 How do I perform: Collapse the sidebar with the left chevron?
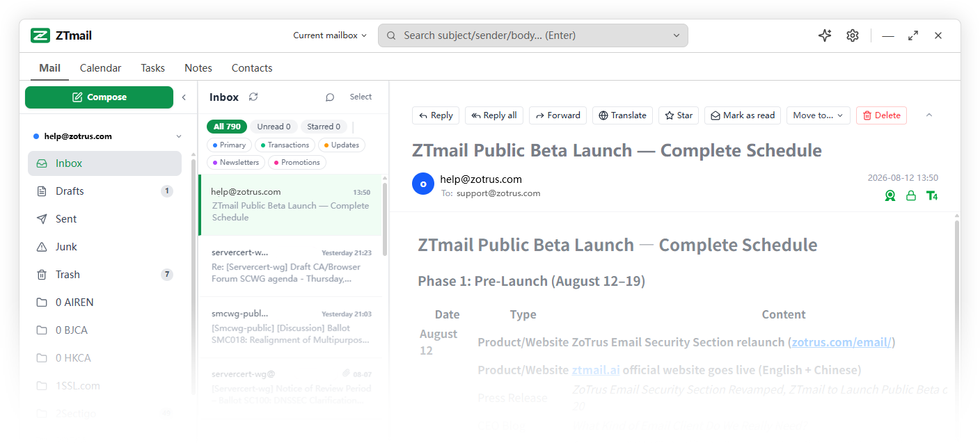[184, 97]
